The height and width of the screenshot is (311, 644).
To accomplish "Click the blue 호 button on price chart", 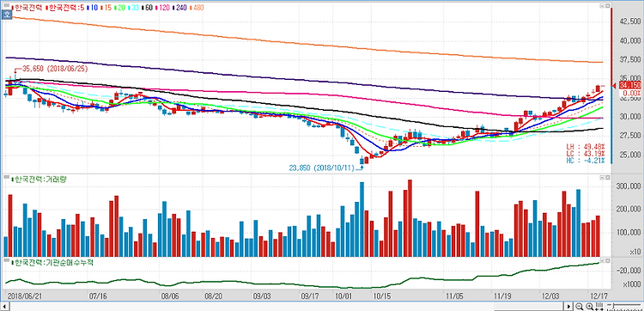I will [6, 15].
